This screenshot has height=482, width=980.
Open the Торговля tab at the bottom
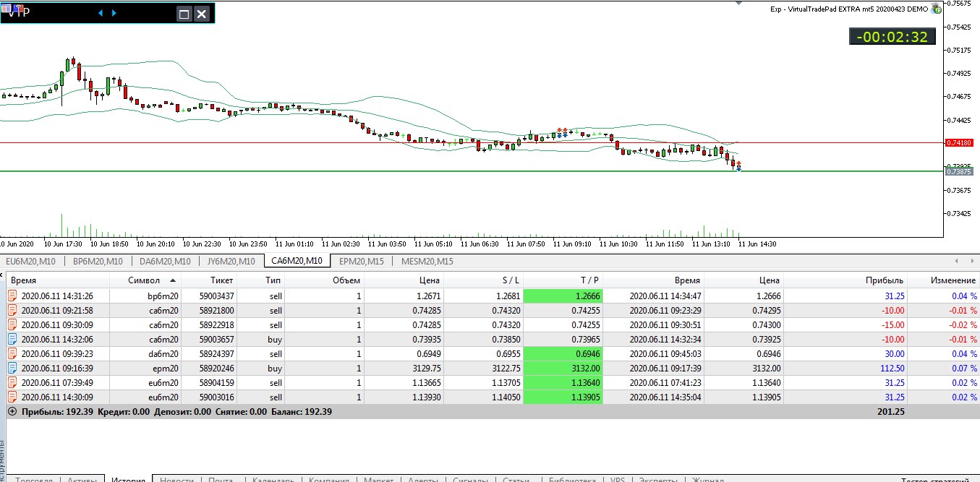point(33,481)
